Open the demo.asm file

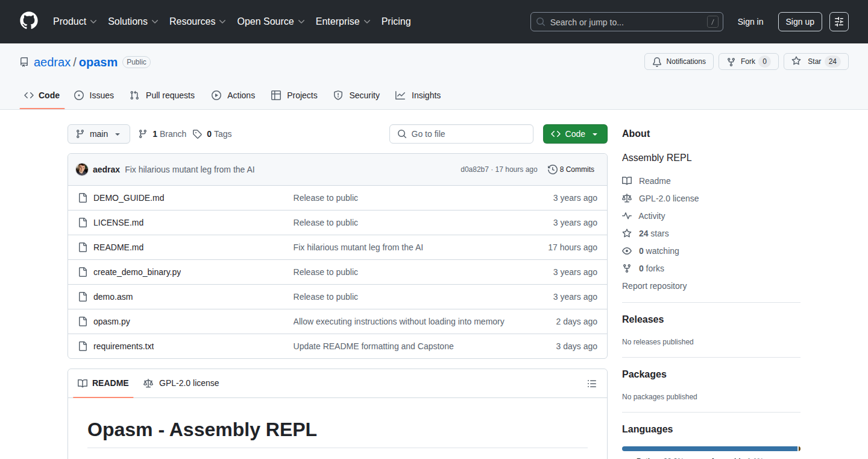[113, 297]
